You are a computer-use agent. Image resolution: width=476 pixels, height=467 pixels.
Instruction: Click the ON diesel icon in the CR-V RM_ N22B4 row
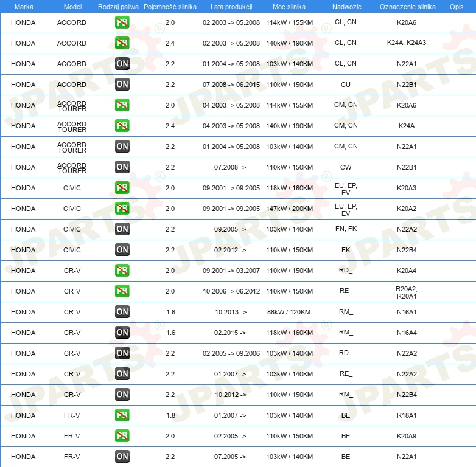tap(122, 394)
